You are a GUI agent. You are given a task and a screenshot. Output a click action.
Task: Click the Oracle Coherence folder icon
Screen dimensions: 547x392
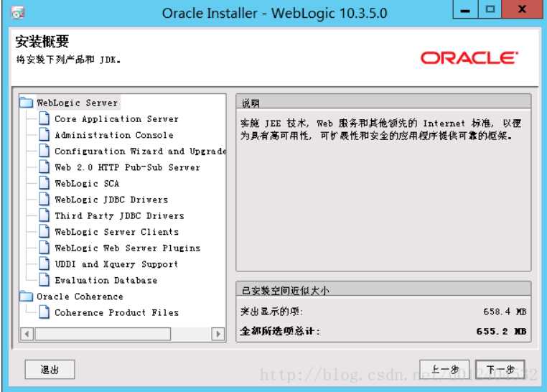[26, 296]
